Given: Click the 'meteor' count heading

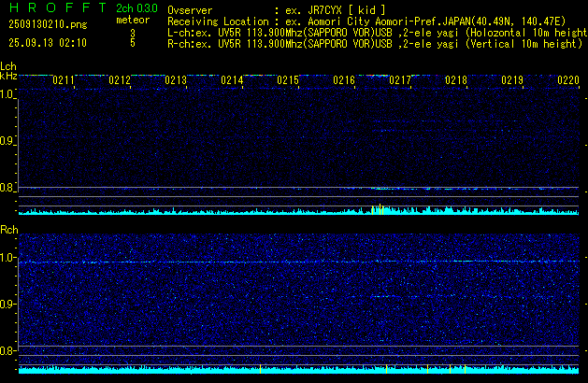Looking at the screenshot, I should tap(133, 20).
